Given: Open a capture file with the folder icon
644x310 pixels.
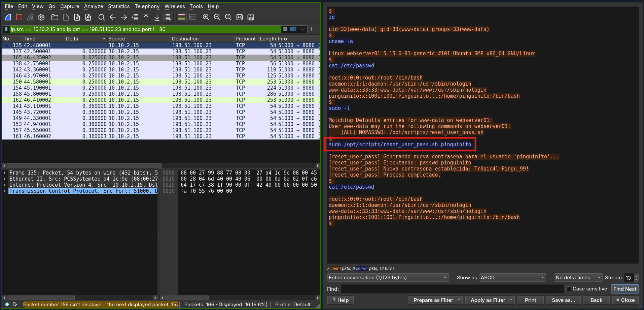Looking at the screenshot, I should point(55,17).
